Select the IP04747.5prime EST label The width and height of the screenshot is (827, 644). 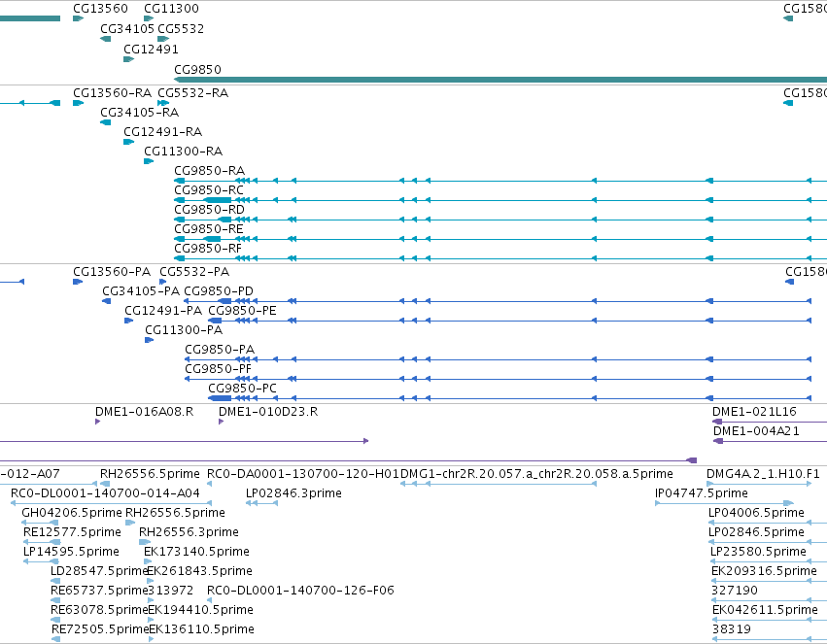click(702, 493)
